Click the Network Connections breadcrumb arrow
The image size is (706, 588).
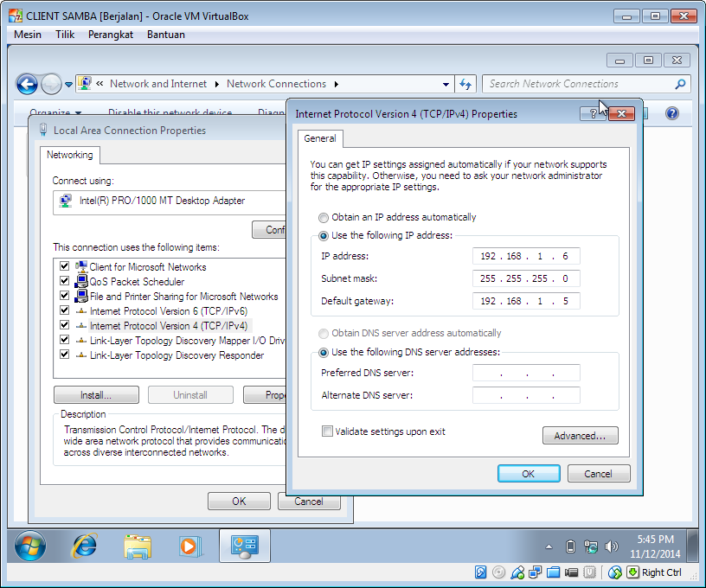click(337, 84)
